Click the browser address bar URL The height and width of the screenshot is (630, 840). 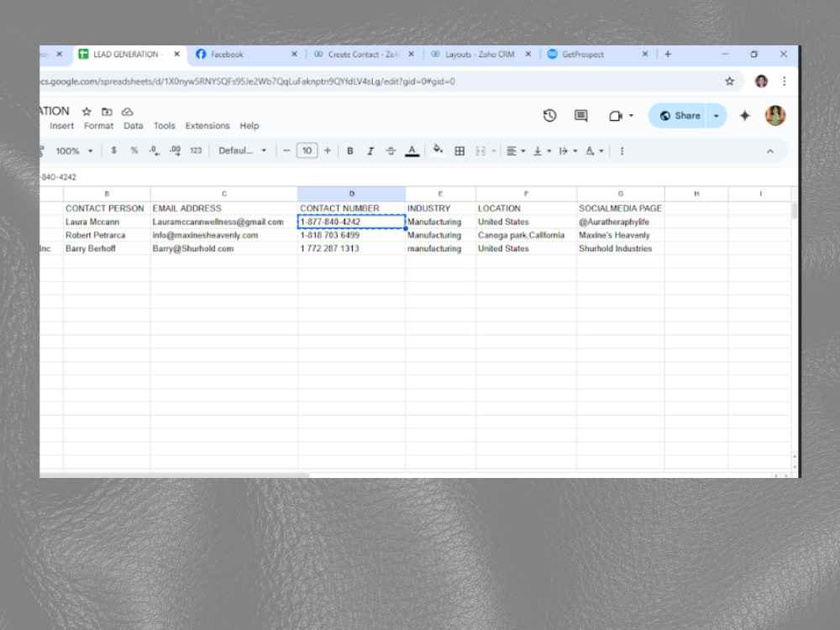(x=247, y=81)
